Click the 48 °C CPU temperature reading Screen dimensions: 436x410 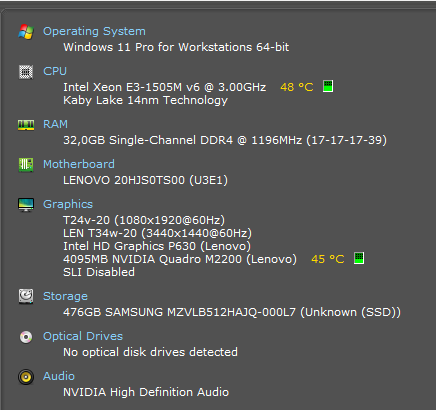pyautogui.click(x=297, y=87)
